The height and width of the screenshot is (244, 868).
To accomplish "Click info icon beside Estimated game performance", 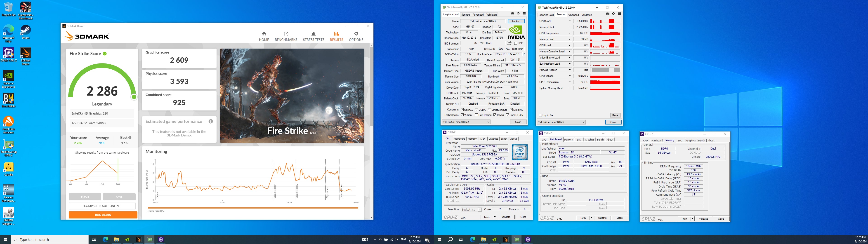I will 211,121.
